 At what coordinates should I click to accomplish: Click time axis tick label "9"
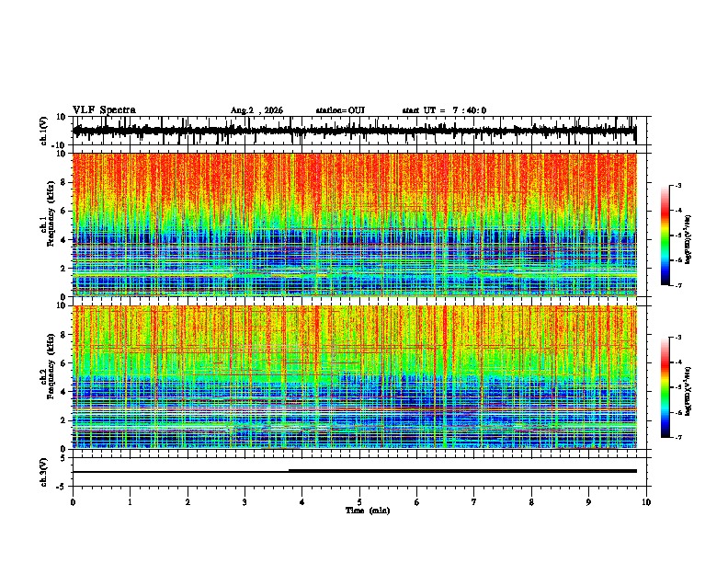tap(588, 502)
